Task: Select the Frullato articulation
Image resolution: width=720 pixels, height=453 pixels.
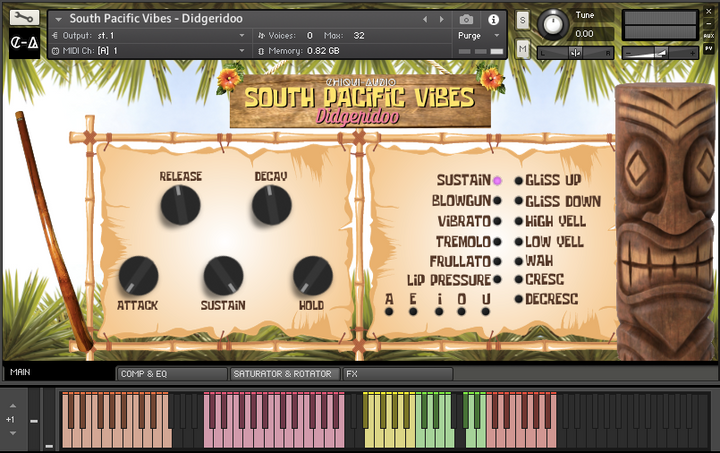Action: click(x=497, y=261)
